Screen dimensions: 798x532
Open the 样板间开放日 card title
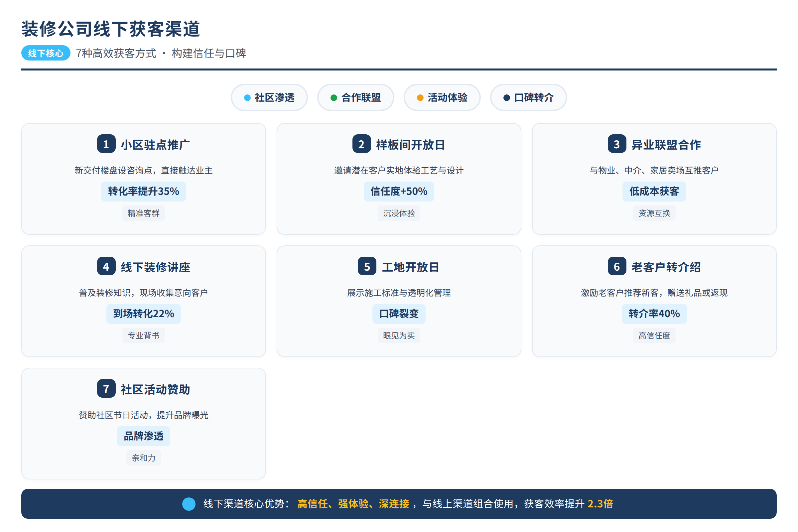pyautogui.click(x=411, y=145)
